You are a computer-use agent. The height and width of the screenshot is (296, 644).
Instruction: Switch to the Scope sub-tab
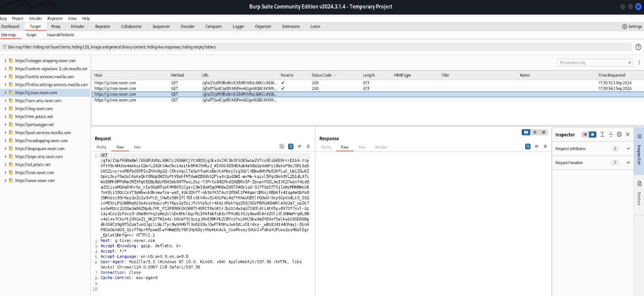tap(31, 35)
